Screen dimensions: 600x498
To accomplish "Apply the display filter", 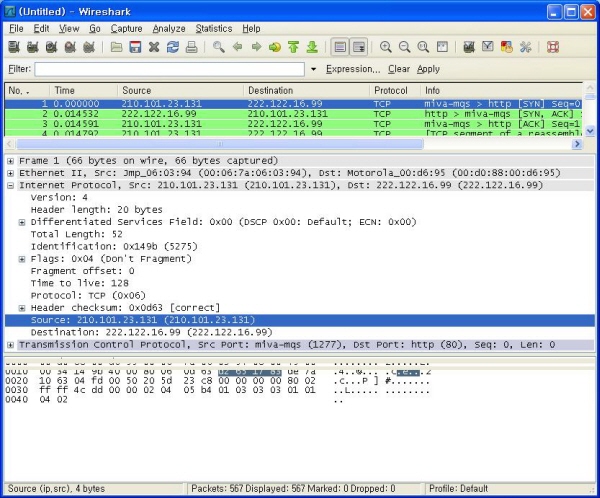I will [428, 69].
